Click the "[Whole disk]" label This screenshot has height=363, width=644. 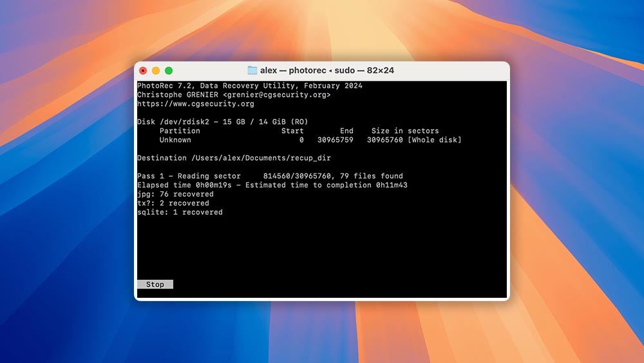(x=435, y=140)
